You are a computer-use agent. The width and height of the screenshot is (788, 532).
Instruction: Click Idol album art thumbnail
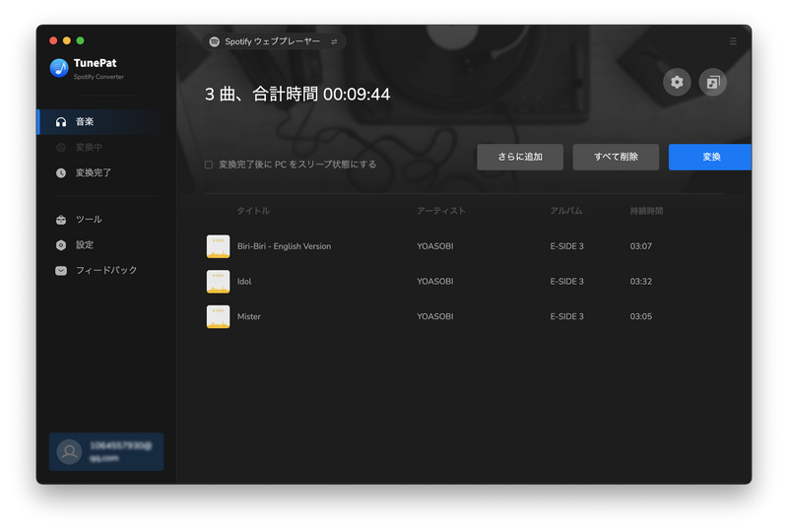click(218, 282)
